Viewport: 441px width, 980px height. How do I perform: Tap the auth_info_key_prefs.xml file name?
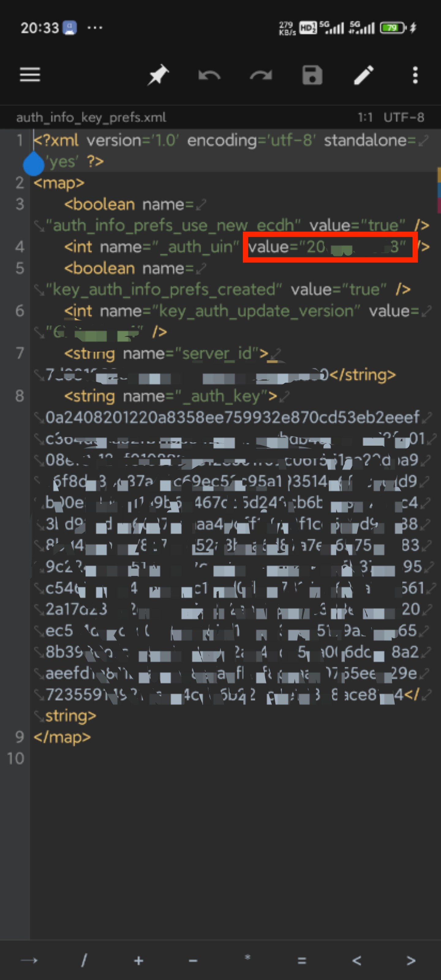(91, 117)
